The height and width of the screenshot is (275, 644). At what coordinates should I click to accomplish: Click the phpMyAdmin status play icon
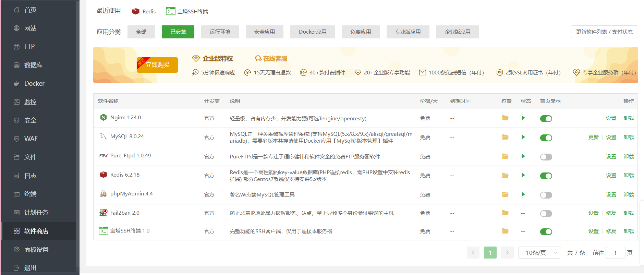click(523, 194)
